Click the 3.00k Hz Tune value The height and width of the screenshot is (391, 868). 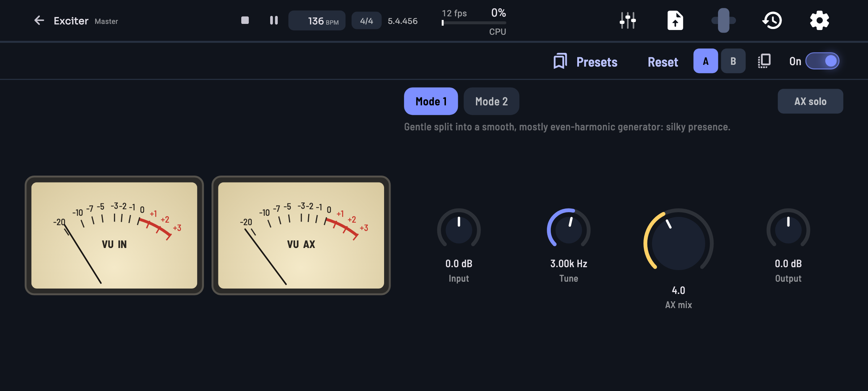click(x=569, y=264)
